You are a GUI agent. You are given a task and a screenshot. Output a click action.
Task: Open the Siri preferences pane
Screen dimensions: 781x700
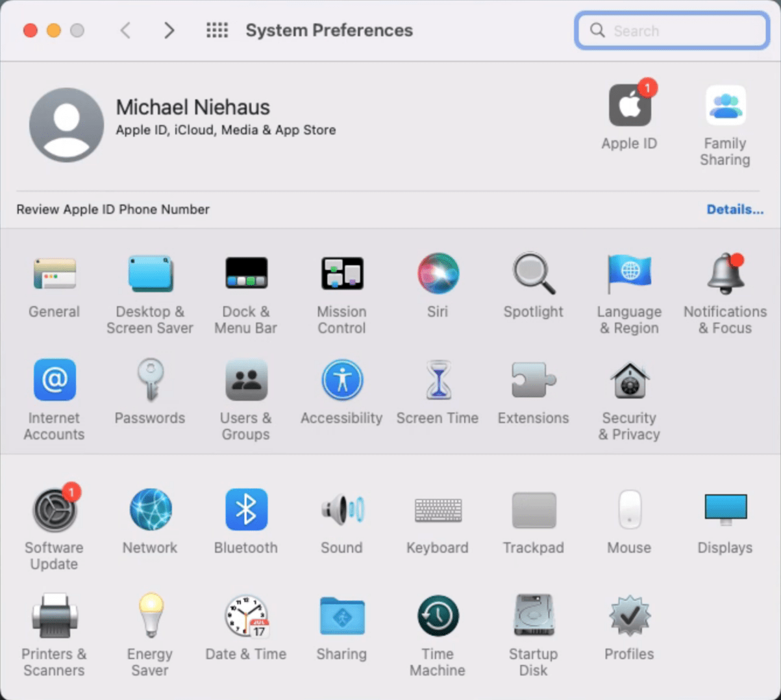coord(438,274)
